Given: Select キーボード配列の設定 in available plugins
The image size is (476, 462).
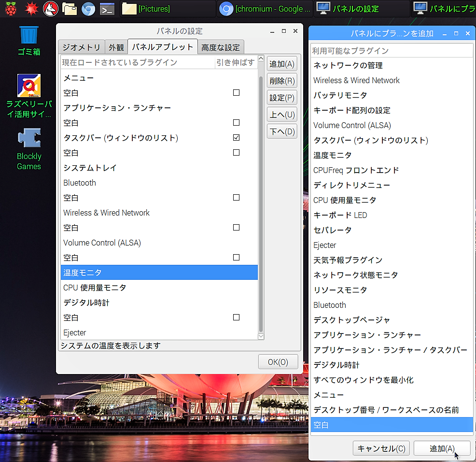Looking at the screenshot, I should point(392,110).
